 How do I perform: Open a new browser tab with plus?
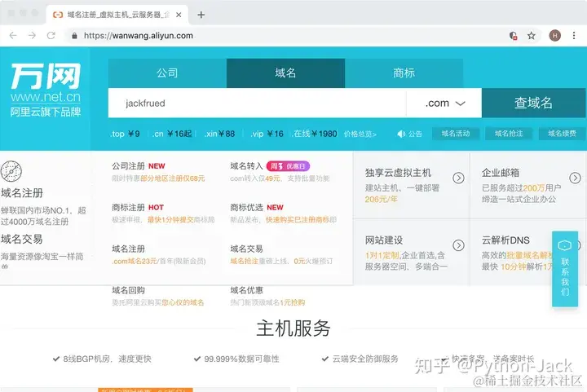201,15
